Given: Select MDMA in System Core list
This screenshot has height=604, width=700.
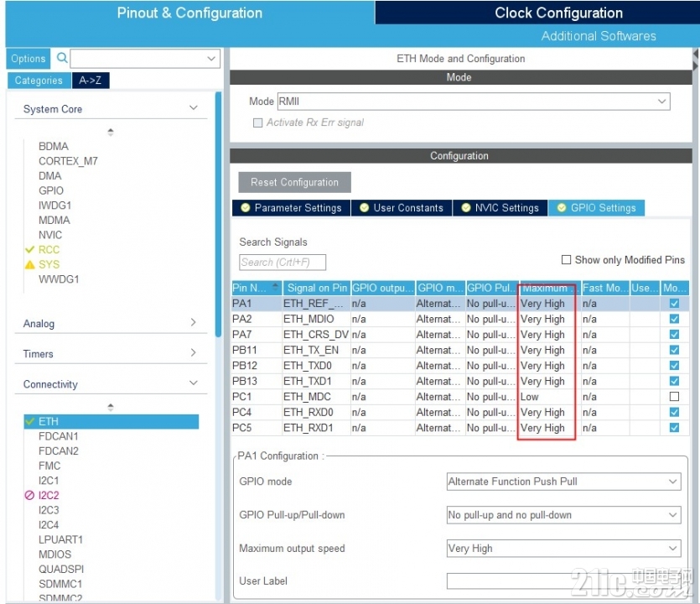Looking at the screenshot, I should 54,221.
